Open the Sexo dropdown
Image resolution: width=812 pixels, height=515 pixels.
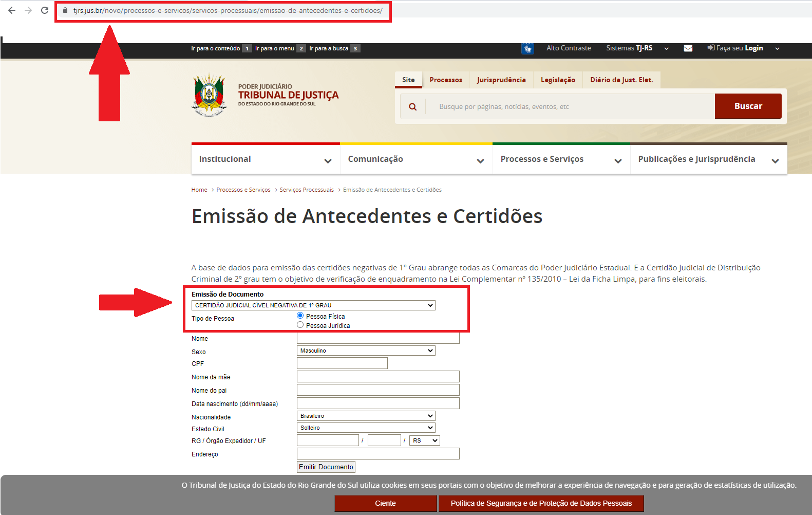[x=366, y=351]
